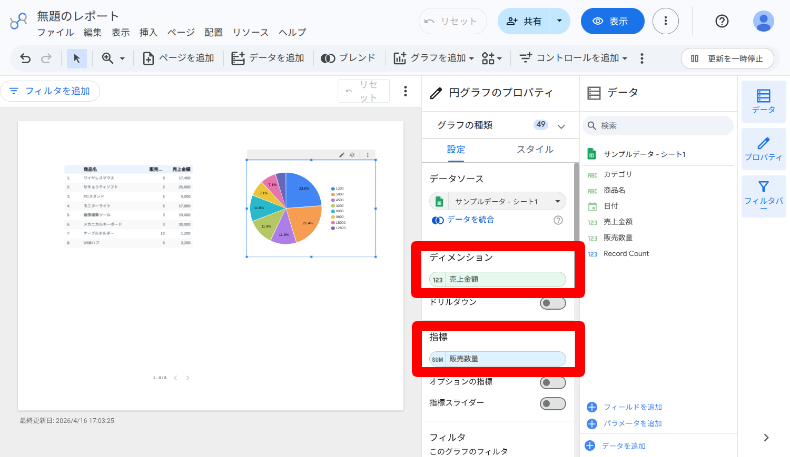
Task: Select the 販売数量 metric chip
Action: pos(497,359)
